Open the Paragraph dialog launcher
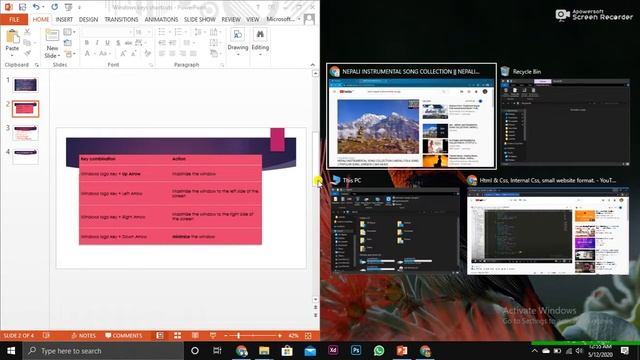Image resolution: width=640 pixels, height=360 pixels. tap(222, 65)
